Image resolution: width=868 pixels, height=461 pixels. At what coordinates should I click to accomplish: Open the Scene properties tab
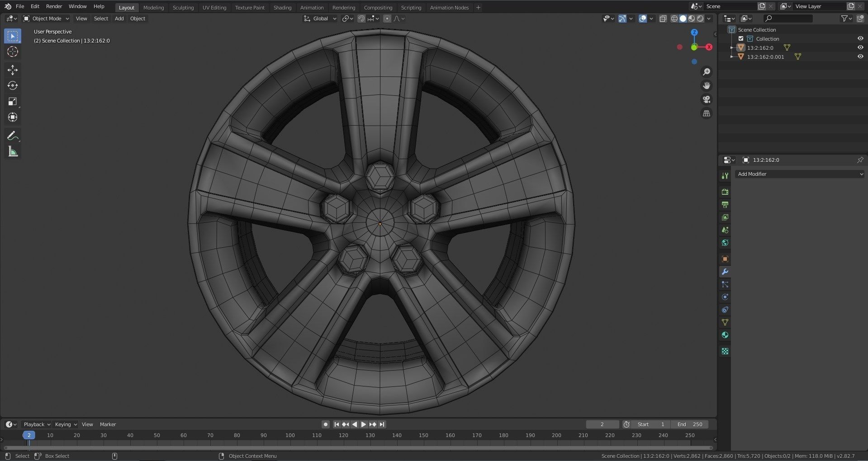[725, 230]
